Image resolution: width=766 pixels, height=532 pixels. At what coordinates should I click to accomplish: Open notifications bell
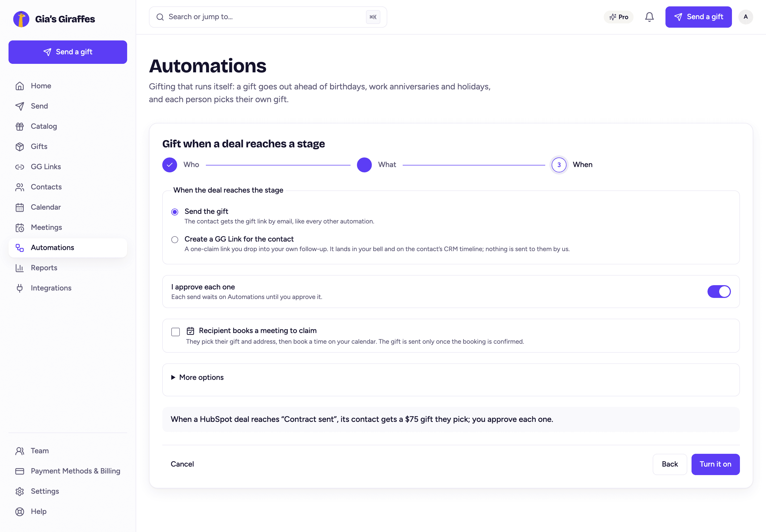pyautogui.click(x=649, y=17)
